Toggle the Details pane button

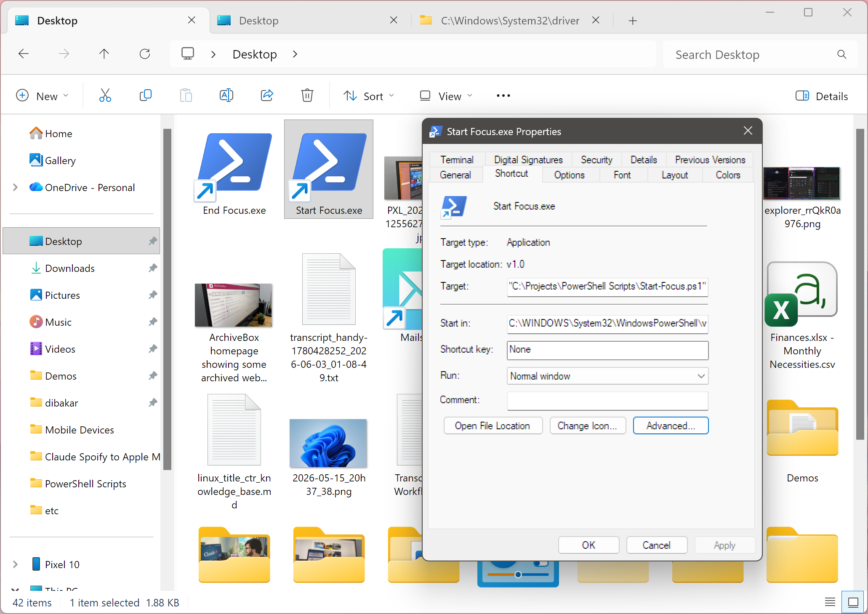(x=822, y=96)
